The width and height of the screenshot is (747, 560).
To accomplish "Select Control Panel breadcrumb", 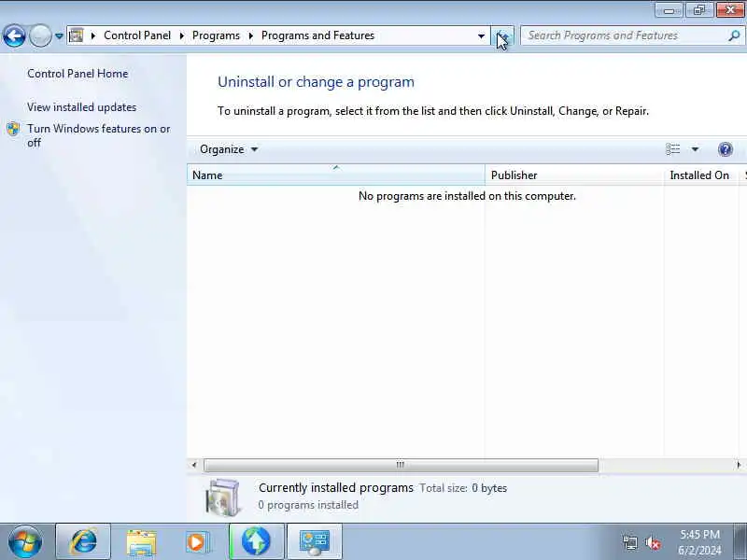I will [x=137, y=35].
